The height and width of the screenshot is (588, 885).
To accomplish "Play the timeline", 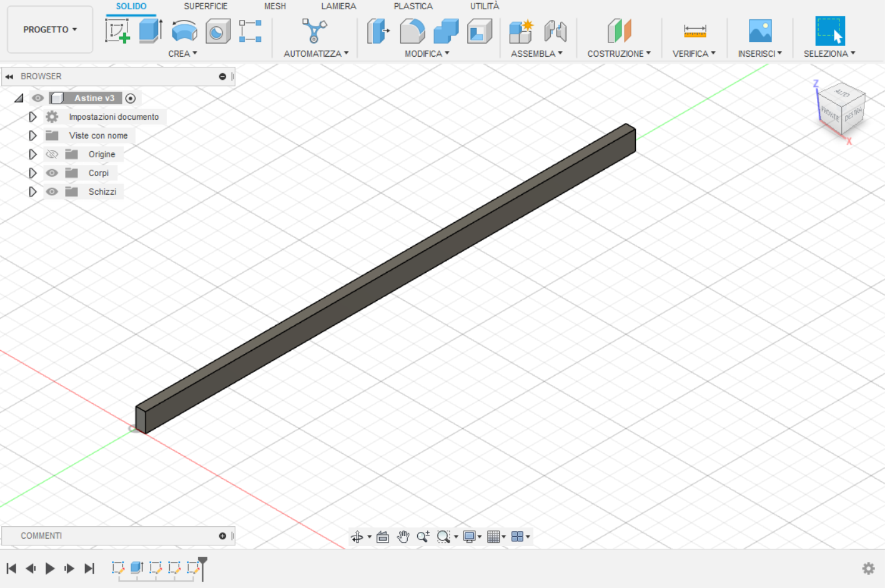I will [50, 568].
